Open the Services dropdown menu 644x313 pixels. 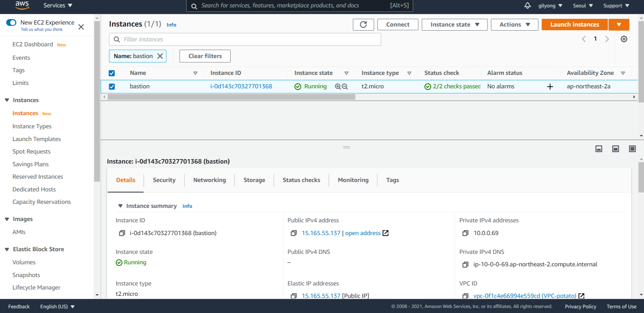[x=58, y=5]
